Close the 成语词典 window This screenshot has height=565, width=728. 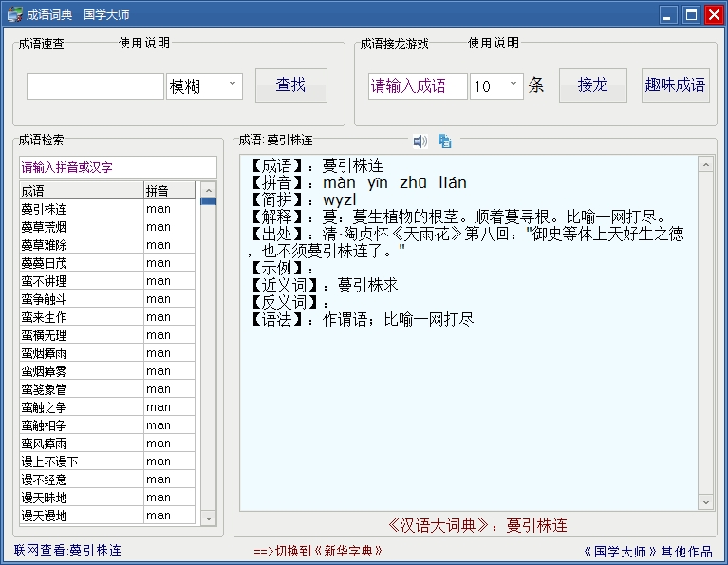tap(715, 15)
